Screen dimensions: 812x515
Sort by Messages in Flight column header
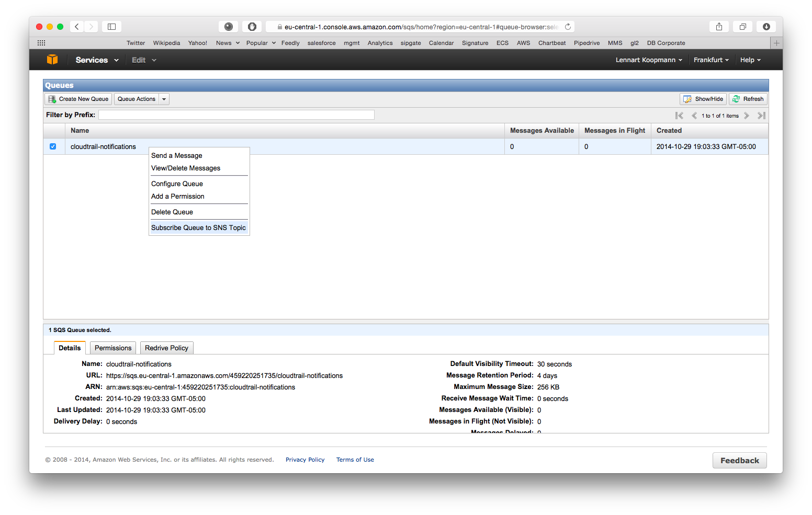(615, 131)
